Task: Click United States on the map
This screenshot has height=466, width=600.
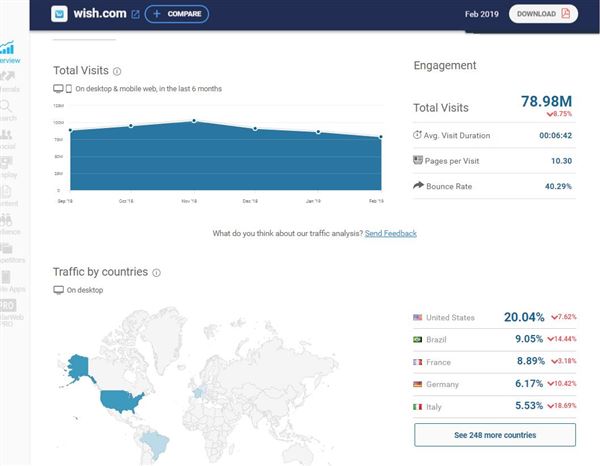Action: pyautogui.click(x=121, y=401)
